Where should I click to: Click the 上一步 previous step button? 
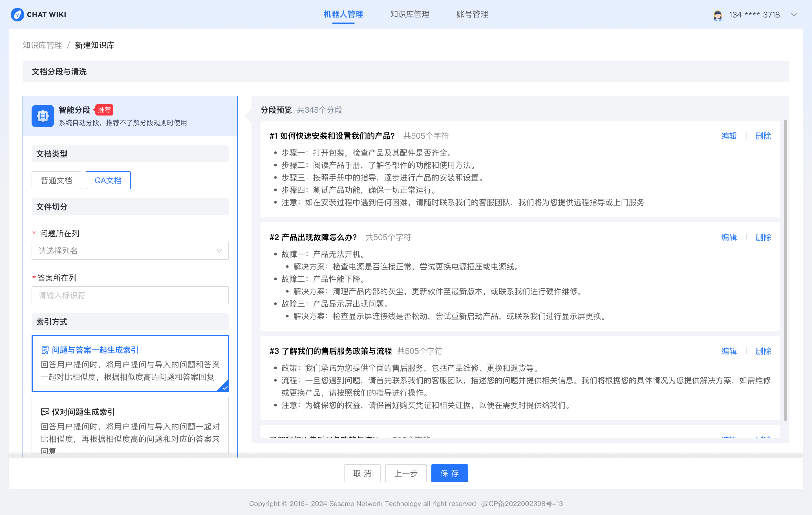point(406,473)
